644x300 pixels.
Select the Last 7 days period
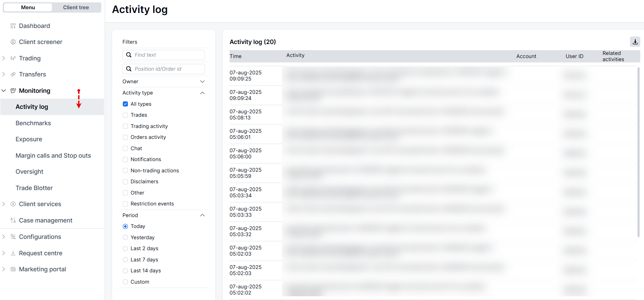pyautogui.click(x=126, y=260)
